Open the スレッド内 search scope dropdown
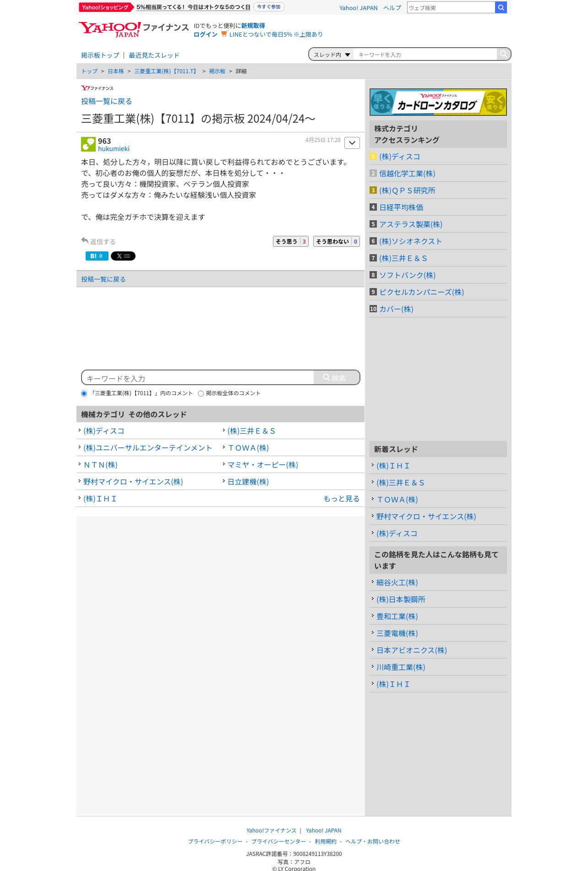588x871 pixels. (332, 54)
